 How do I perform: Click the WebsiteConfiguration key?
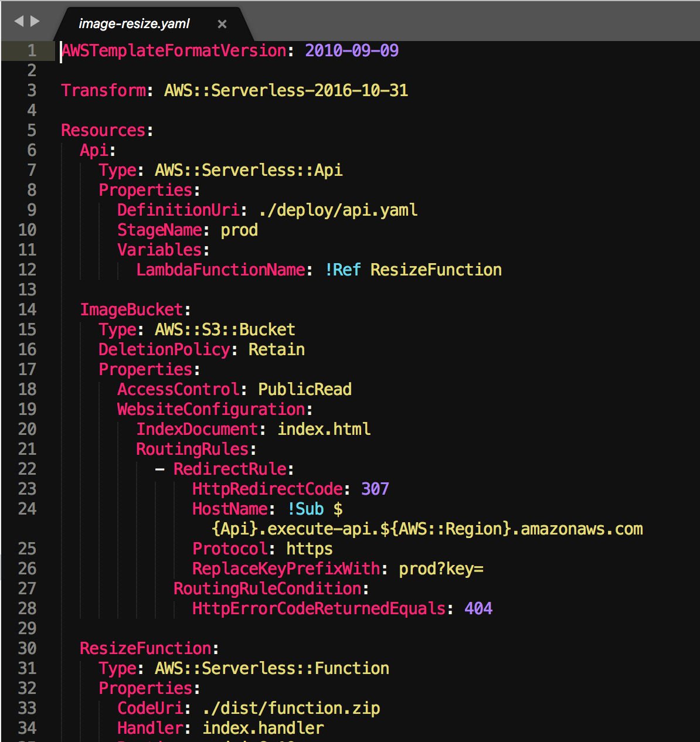click(211, 409)
